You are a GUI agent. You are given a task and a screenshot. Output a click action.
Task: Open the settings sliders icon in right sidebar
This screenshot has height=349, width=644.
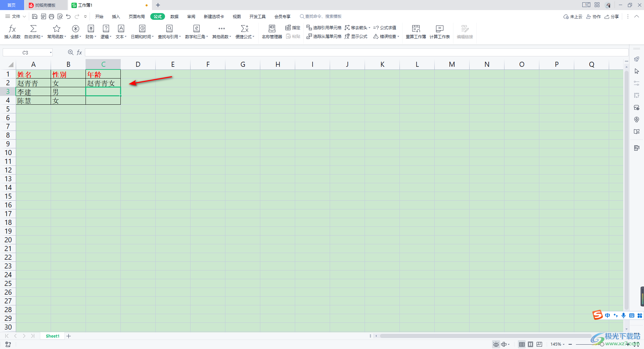(637, 83)
